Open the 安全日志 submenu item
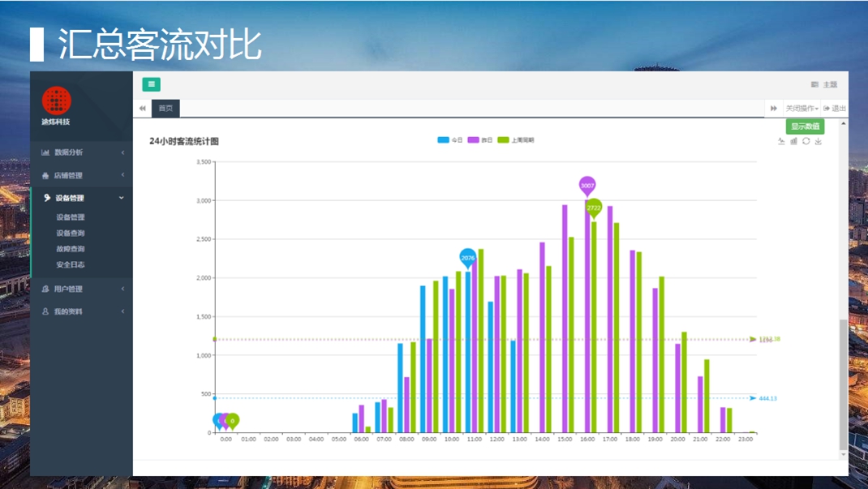Screen dimensions: 868x489 71,264
